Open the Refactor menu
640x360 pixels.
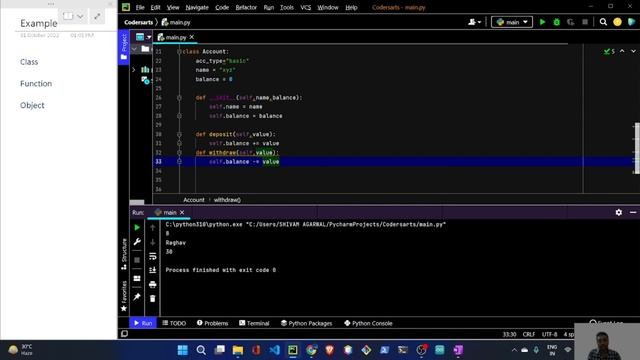[246, 7]
